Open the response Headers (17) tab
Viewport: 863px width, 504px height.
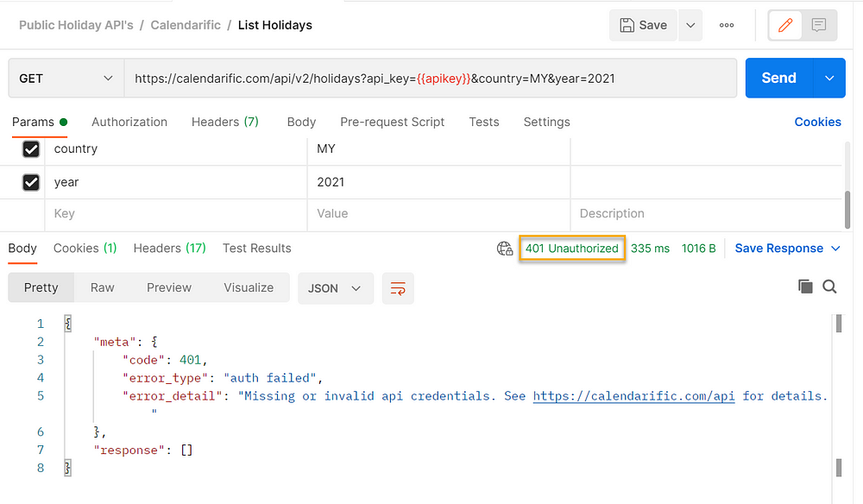(x=169, y=248)
